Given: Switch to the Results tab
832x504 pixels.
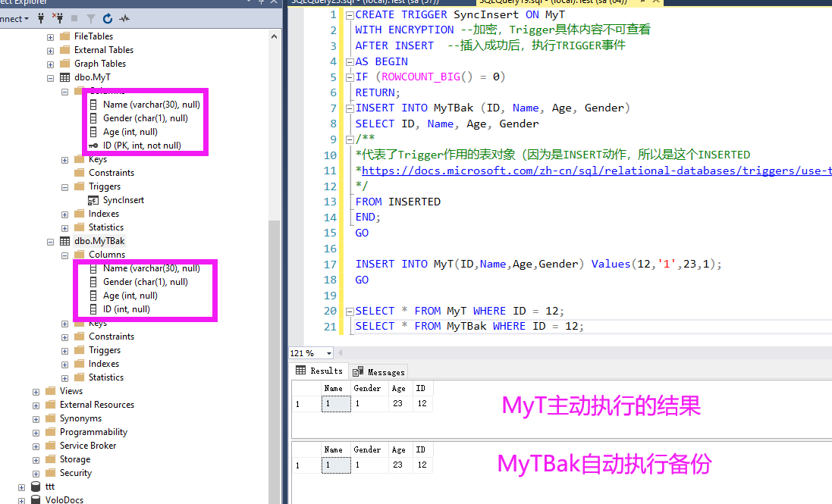Looking at the screenshot, I should [319, 371].
